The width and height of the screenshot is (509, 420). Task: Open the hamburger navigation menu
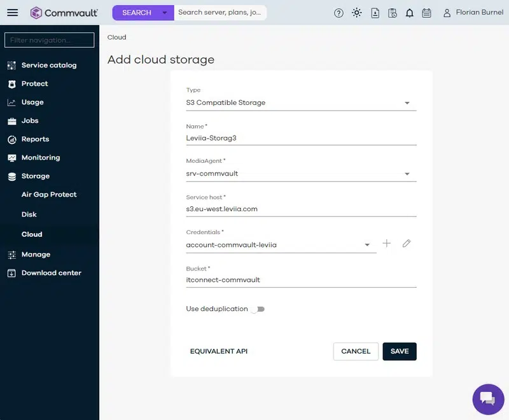13,13
